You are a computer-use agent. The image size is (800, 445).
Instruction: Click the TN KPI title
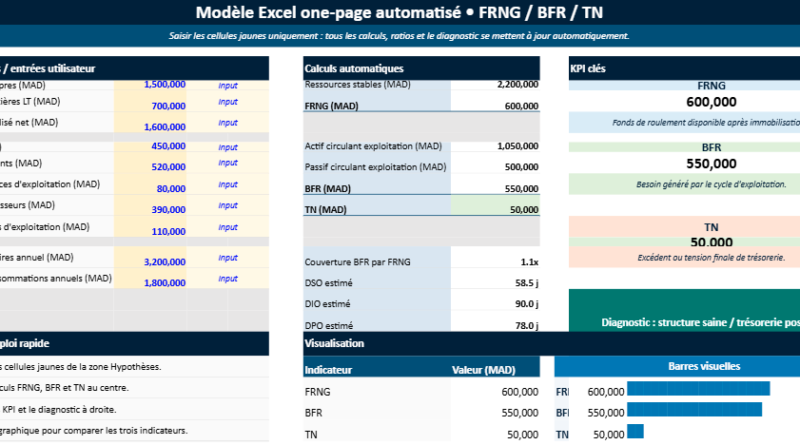711,227
